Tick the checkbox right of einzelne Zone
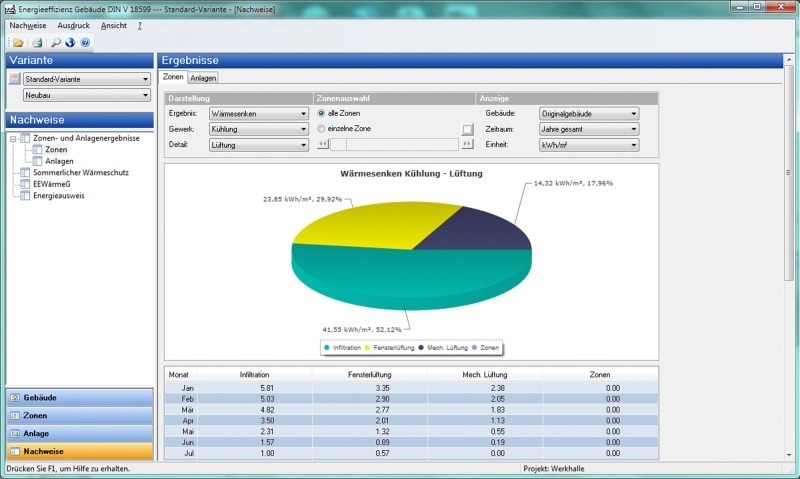The width and height of the screenshot is (800, 479). [467, 129]
